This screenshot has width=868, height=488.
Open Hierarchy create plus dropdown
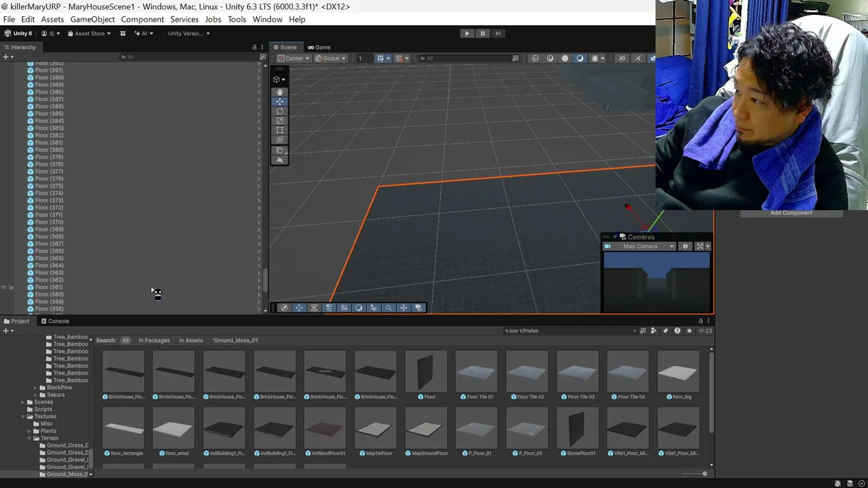pyautogui.click(x=8, y=57)
